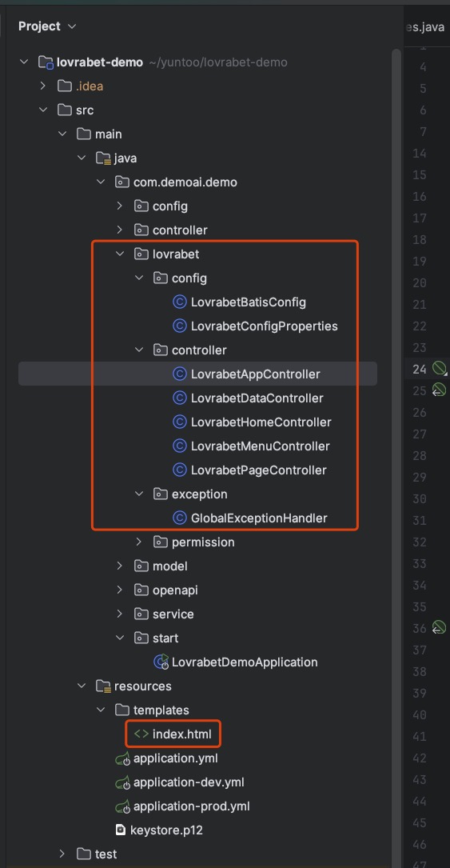Click the application-dev.yml Spring config icon
The image size is (450, 868).
point(122,782)
